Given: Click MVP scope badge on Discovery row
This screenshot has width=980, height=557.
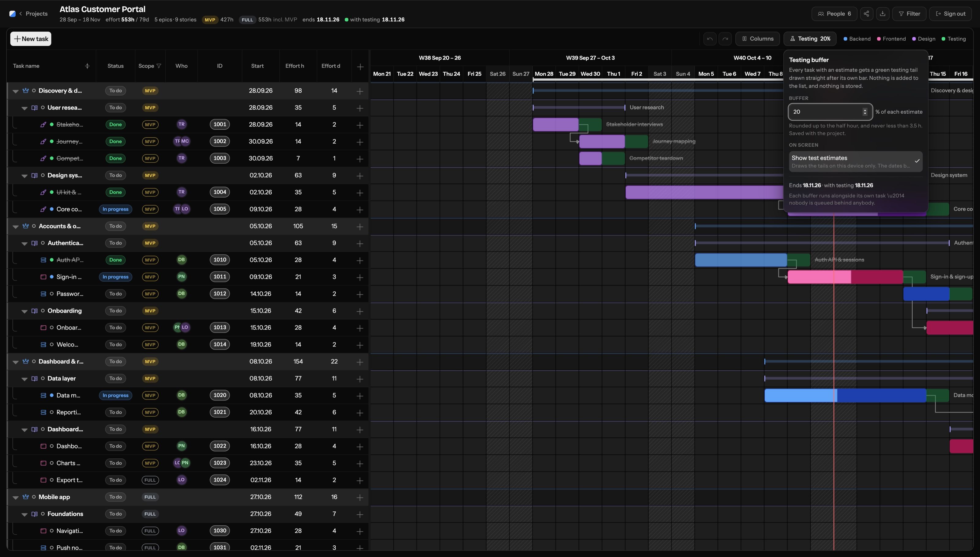Looking at the screenshot, I should pyautogui.click(x=150, y=91).
